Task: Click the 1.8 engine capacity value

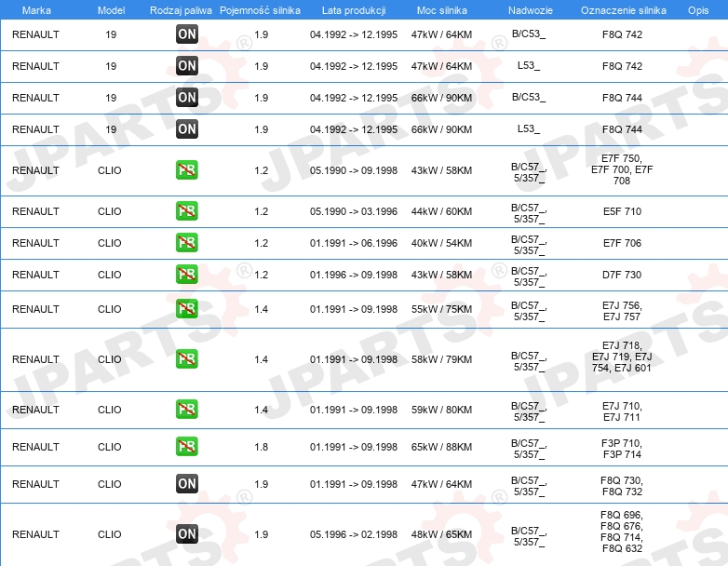Action: click(x=261, y=447)
